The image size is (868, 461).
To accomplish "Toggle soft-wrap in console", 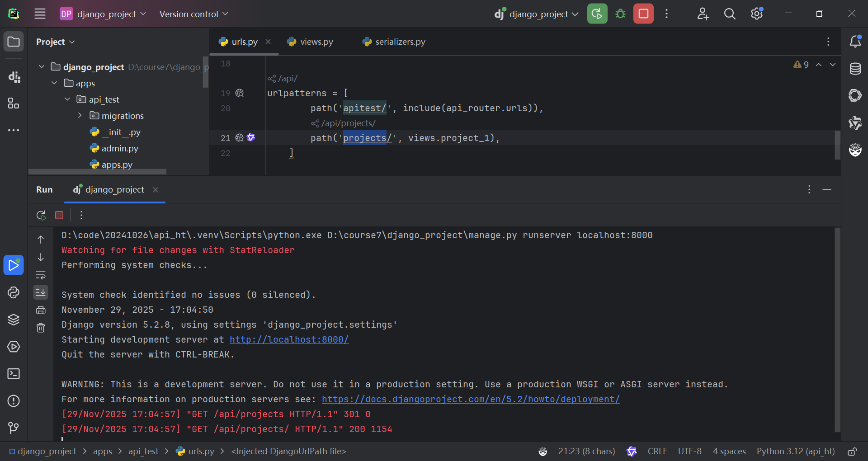I will point(41,275).
